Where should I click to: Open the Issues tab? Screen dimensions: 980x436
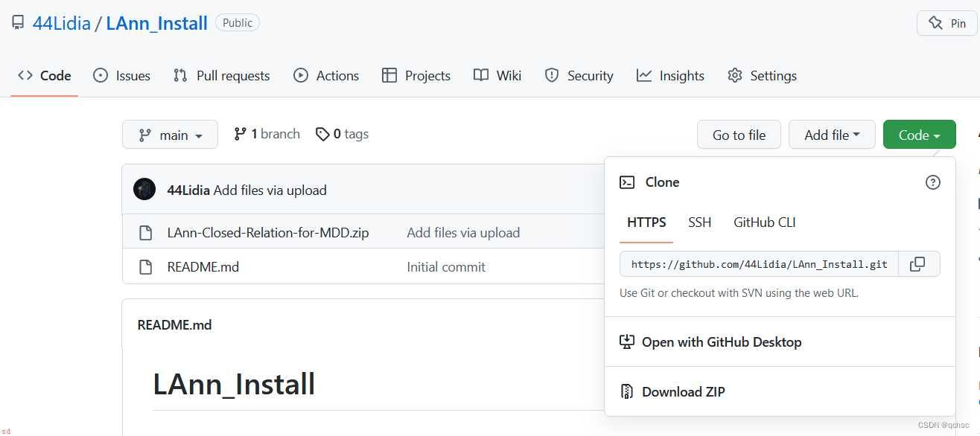121,75
